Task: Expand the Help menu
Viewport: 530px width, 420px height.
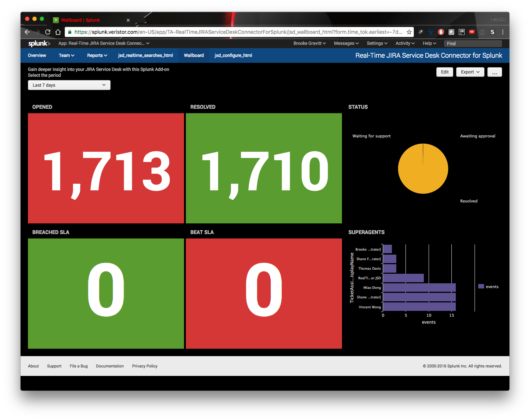Action: 429,43
